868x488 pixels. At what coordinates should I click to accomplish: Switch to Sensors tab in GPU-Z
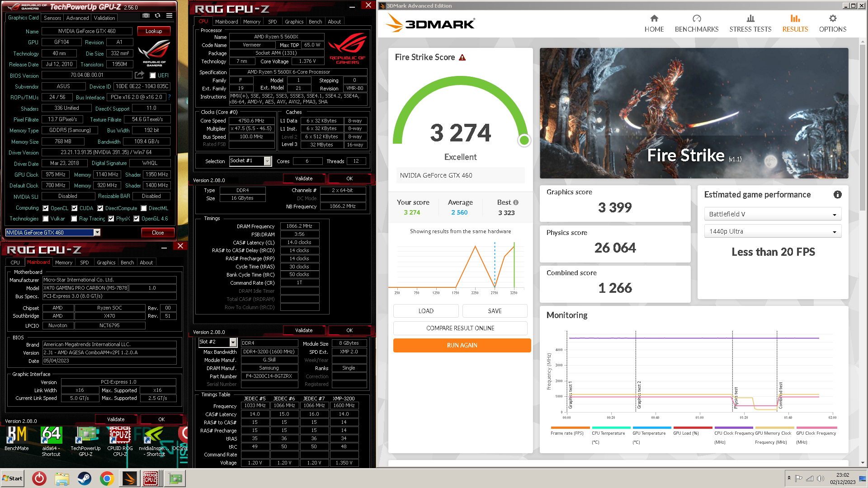coord(52,18)
